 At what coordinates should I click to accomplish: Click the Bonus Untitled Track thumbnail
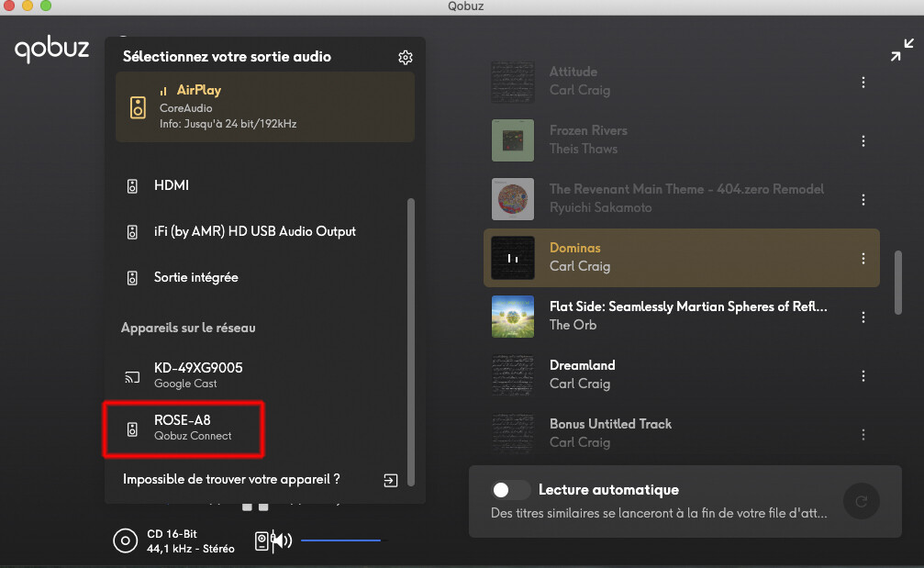(x=513, y=434)
